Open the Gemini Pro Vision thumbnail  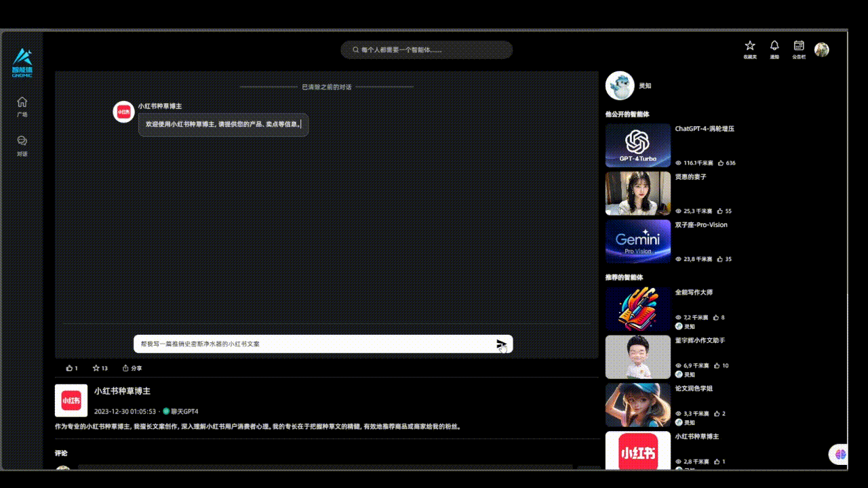[x=638, y=241]
